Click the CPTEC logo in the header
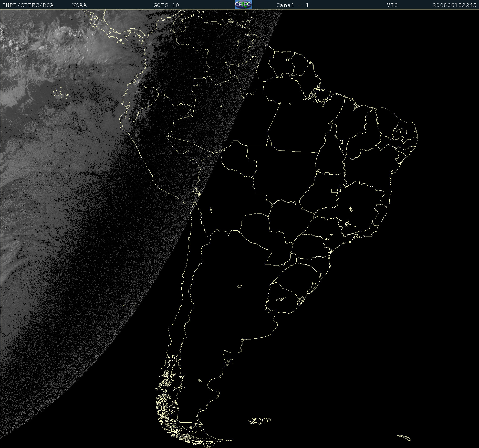Viewport: 479px width, 448px height. click(x=243, y=5)
